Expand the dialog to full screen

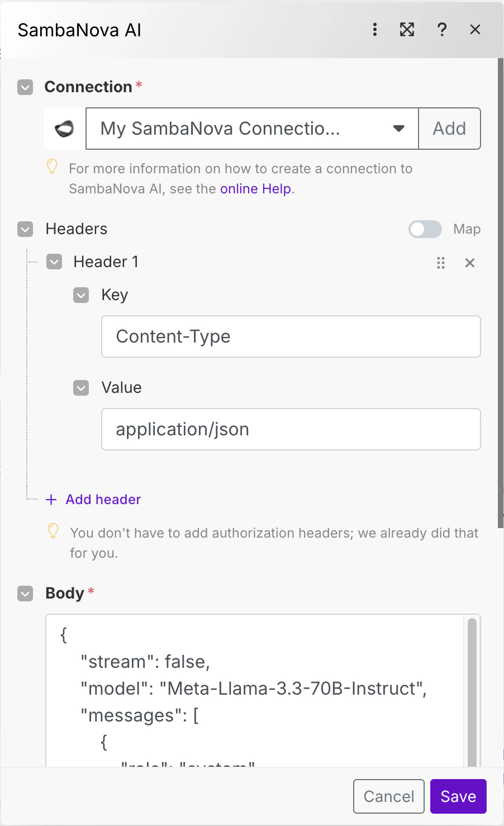coord(407,30)
